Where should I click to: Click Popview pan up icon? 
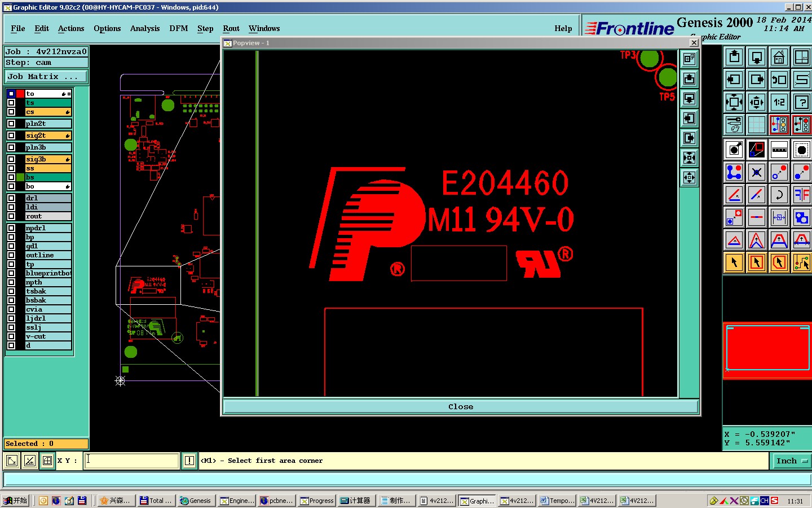[689, 79]
